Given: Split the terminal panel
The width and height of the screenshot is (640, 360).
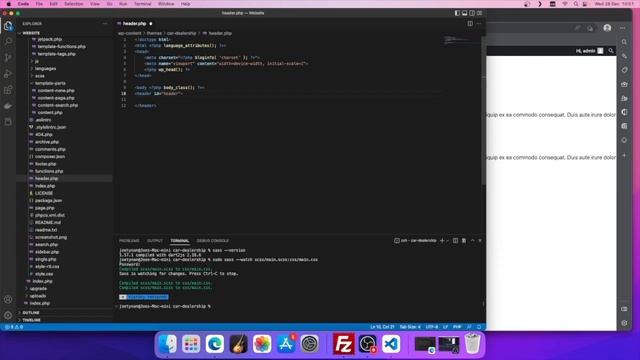Looking at the screenshot, I should 456,240.
